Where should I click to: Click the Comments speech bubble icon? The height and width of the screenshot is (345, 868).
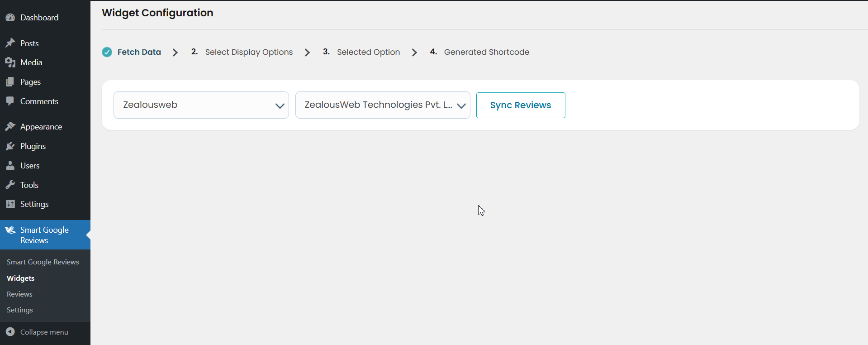pyautogui.click(x=10, y=101)
